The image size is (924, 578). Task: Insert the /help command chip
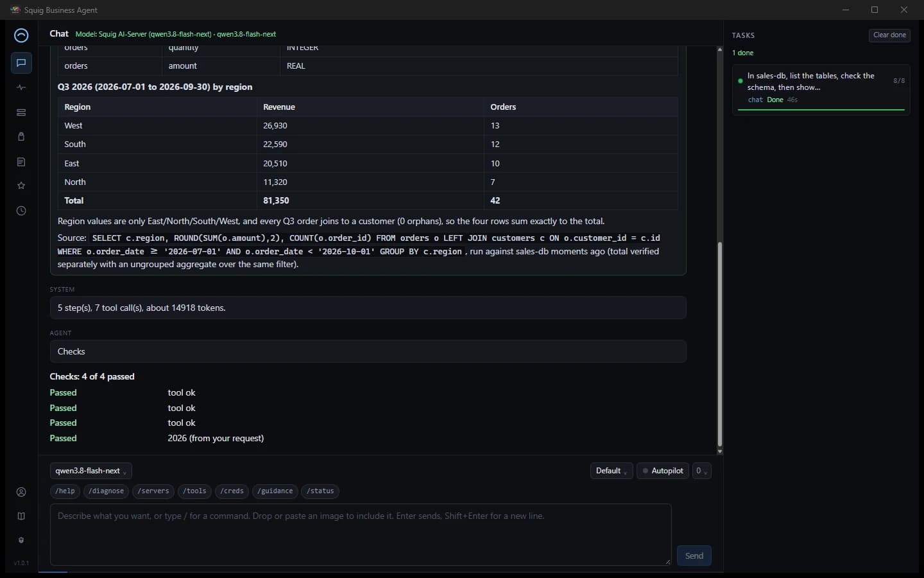tap(65, 491)
